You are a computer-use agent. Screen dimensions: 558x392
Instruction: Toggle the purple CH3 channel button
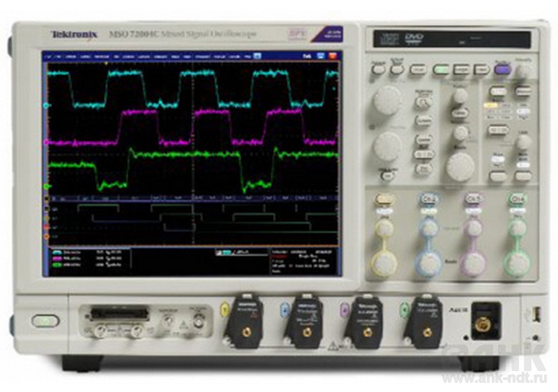tap(473, 200)
